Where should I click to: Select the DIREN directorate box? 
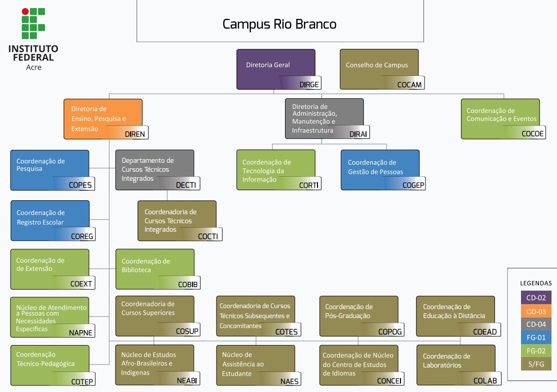click(103, 119)
